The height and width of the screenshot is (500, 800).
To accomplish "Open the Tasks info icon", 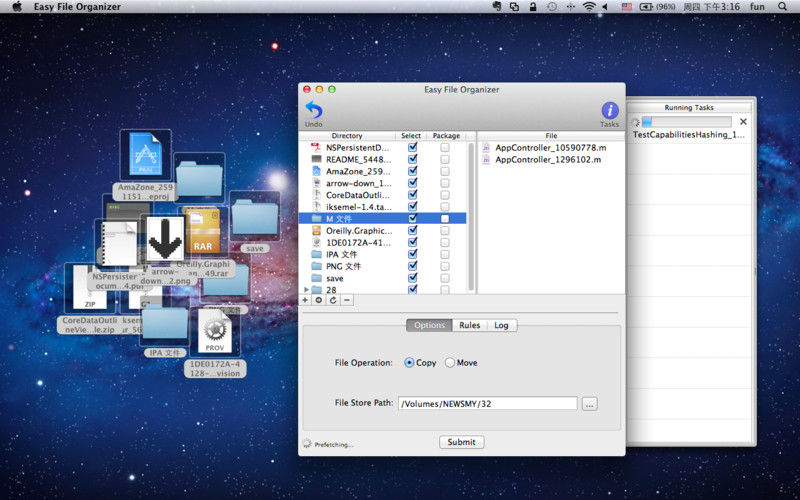I will [610, 110].
